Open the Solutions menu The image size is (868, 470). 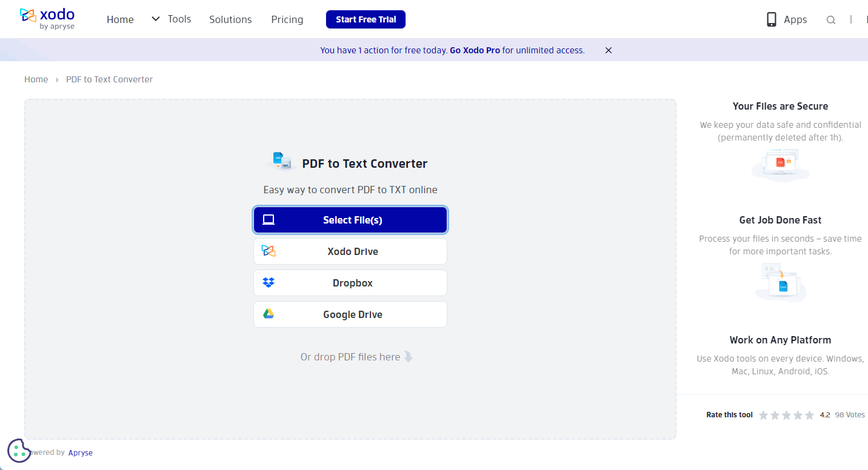[230, 19]
